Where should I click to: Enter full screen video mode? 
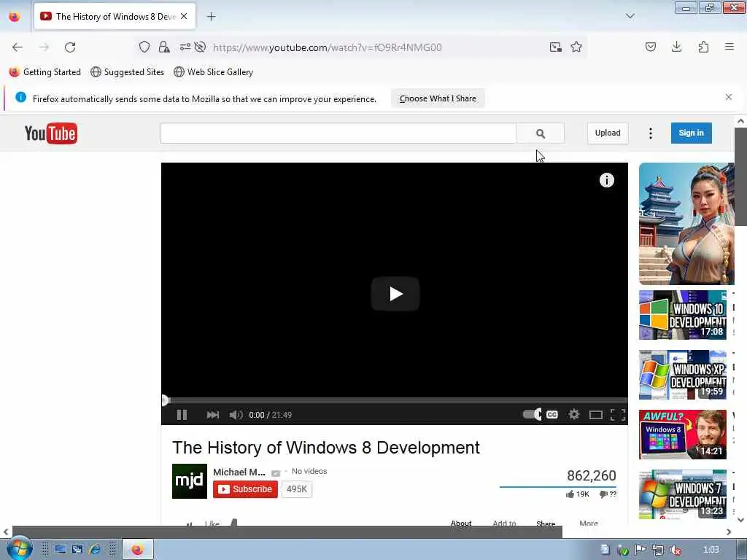coord(618,415)
